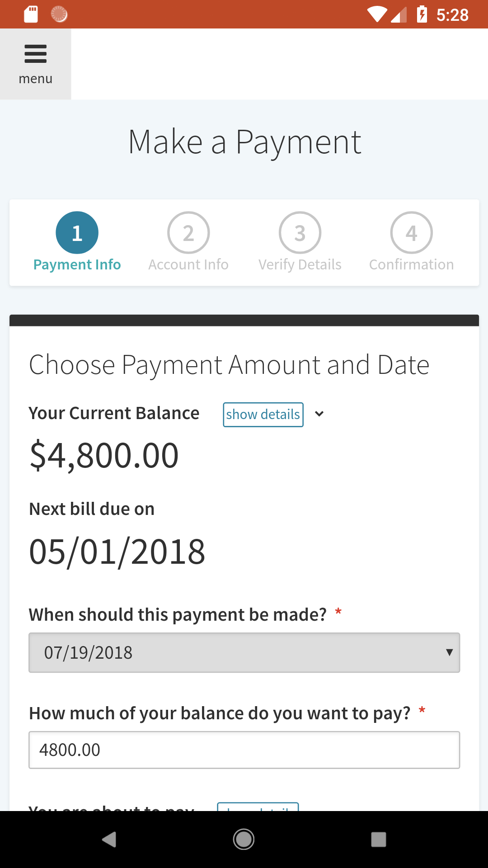The image size is (488, 868).
Task: Tap the Android home navigation button
Action: coord(244,840)
